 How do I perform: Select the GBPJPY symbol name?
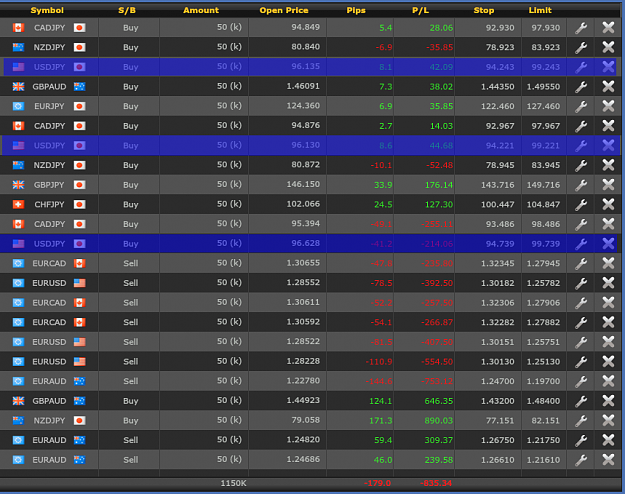(49, 185)
